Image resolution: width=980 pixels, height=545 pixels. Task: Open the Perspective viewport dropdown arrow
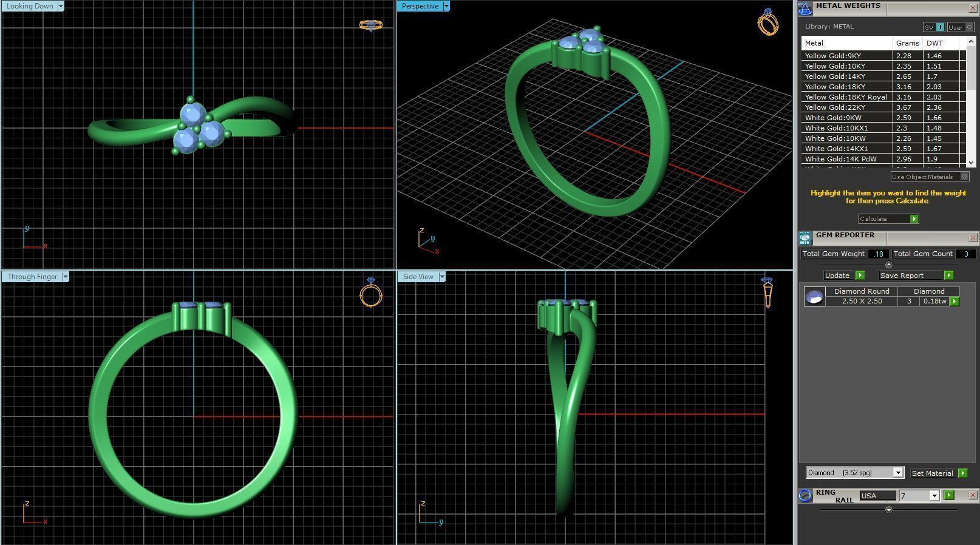click(x=446, y=6)
